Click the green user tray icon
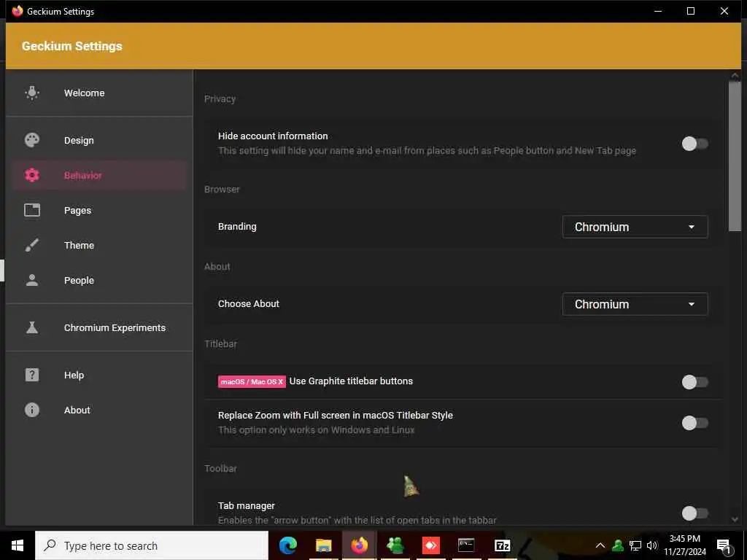 [x=618, y=545]
